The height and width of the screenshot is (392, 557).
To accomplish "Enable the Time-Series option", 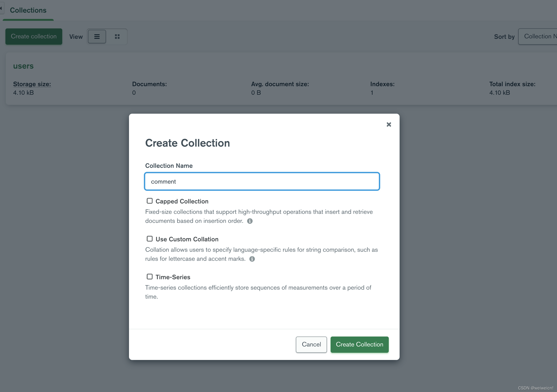I will click(150, 276).
